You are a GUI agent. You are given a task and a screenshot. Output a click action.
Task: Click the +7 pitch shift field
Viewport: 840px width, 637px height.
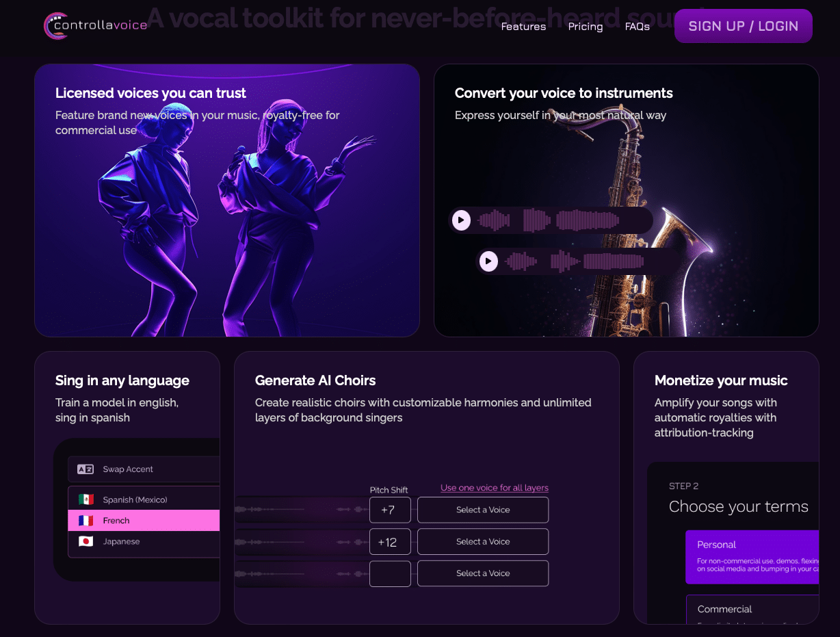[390, 510]
